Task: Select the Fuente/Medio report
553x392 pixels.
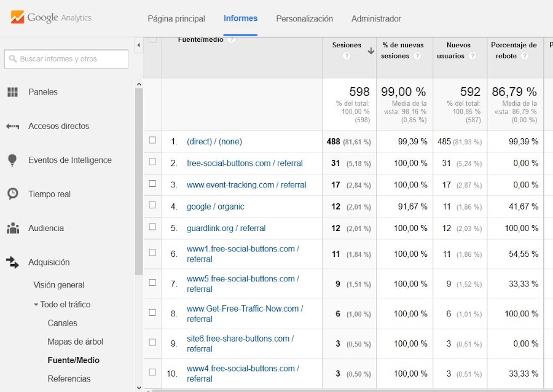Action: pyautogui.click(x=74, y=360)
